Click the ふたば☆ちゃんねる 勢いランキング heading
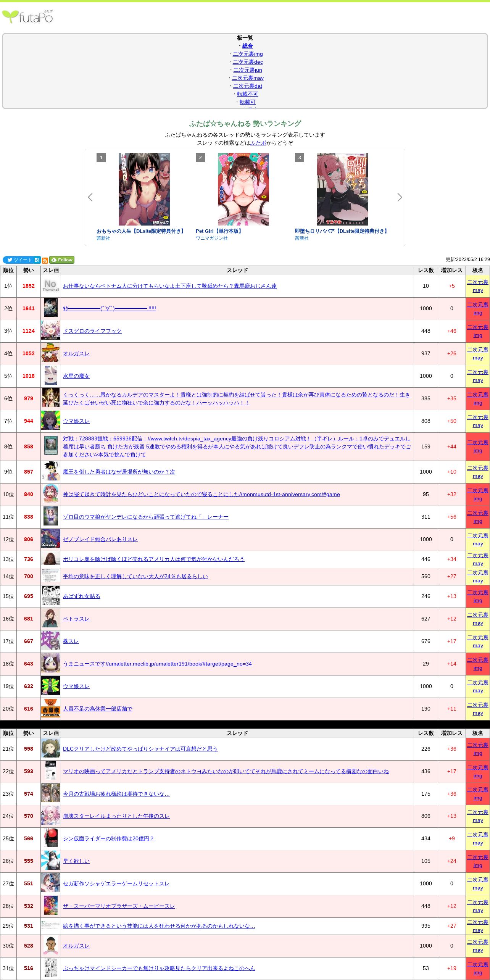 (x=245, y=124)
